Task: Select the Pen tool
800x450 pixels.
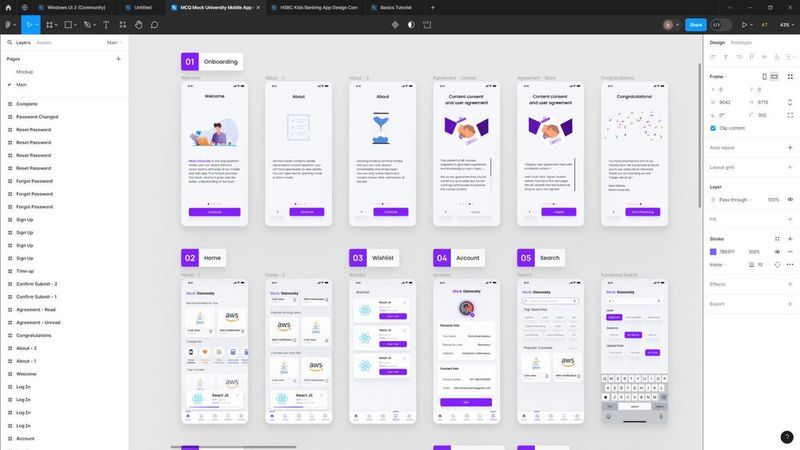Action: click(x=87, y=24)
